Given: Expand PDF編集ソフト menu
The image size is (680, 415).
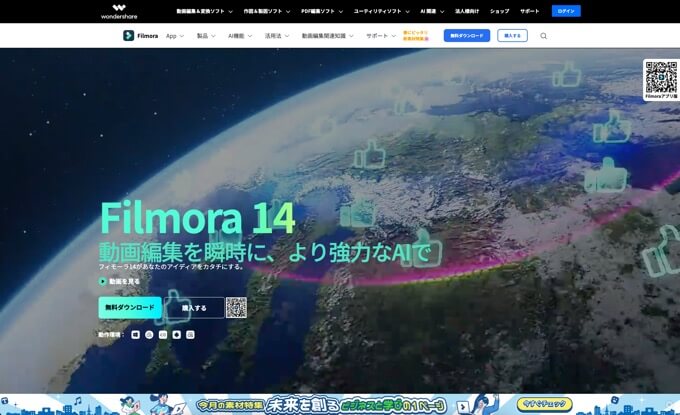Looking at the screenshot, I should (x=322, y=11).
